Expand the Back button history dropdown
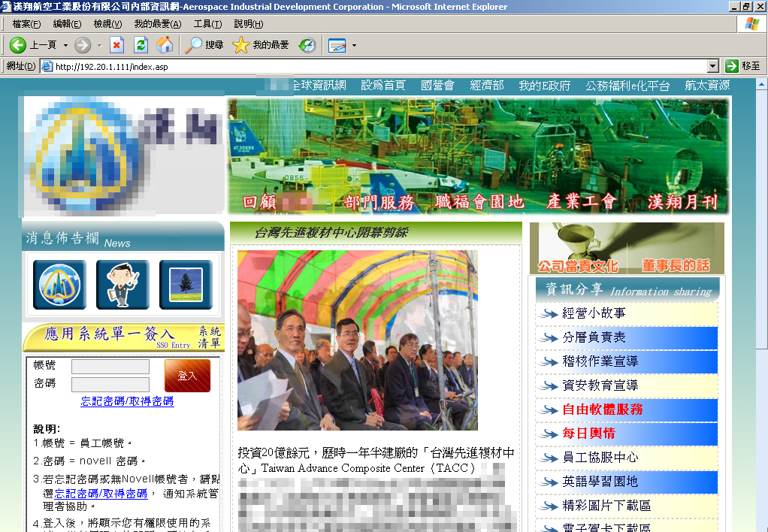This screenshot has width=768, height=532. pos(65,45)
